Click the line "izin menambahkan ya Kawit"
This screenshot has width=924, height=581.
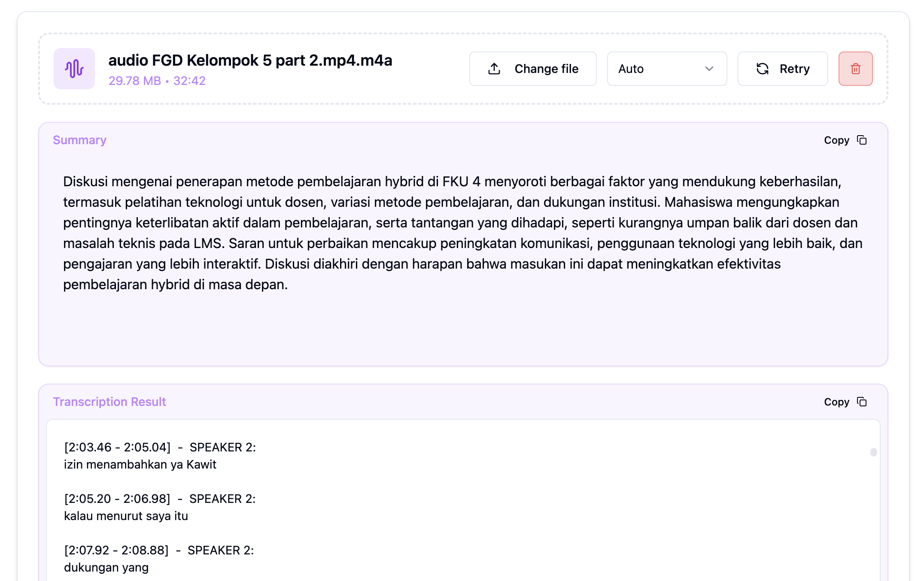140,464
